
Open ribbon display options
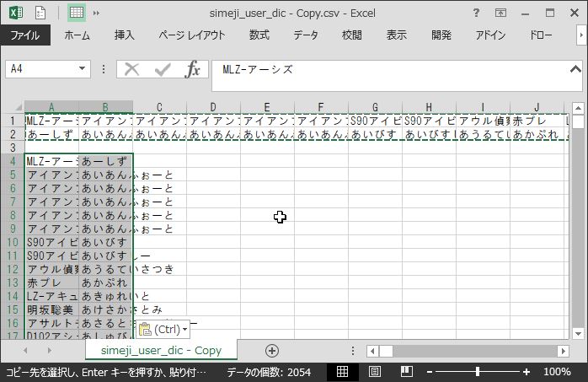coord(500,13)
